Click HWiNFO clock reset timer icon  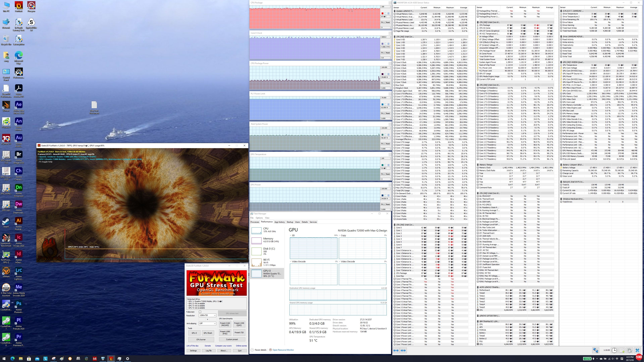[x=614, y=350]
